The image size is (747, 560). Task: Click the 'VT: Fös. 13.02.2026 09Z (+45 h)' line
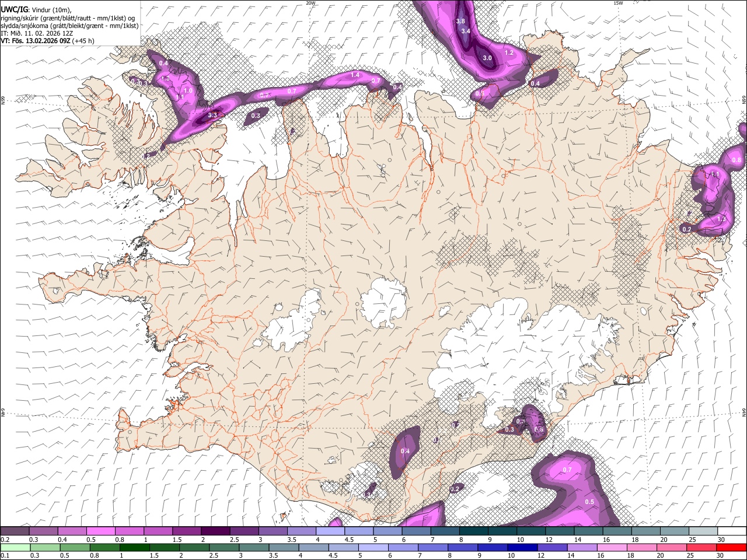tap(48, 41)
